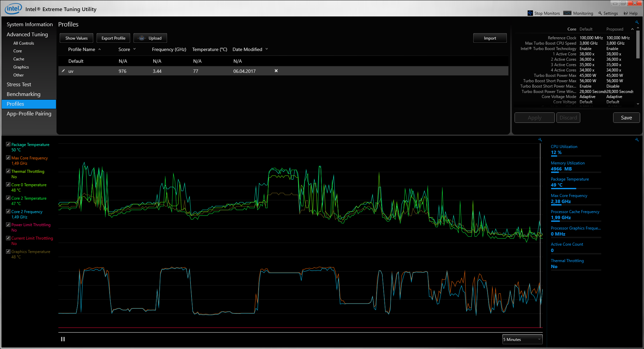Image resolution: width=644 pixels, height=349 pixels.
Task: Click the Turbo Boost Short Power Max Disable value
Action: coord(613,86)
